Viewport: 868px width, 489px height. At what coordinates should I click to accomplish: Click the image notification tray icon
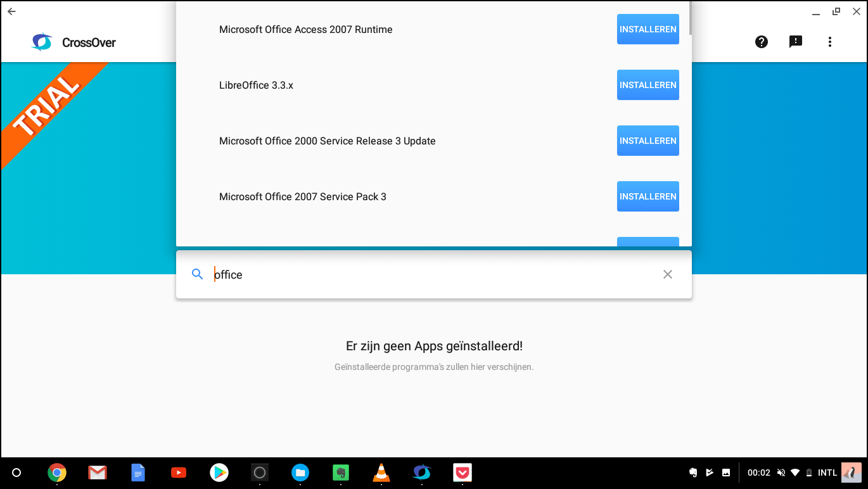click(x=726, y=473)
